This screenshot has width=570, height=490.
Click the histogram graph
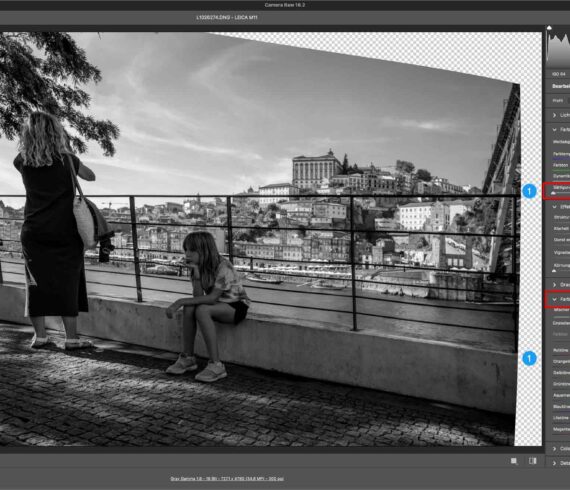[x=559, y=48]
